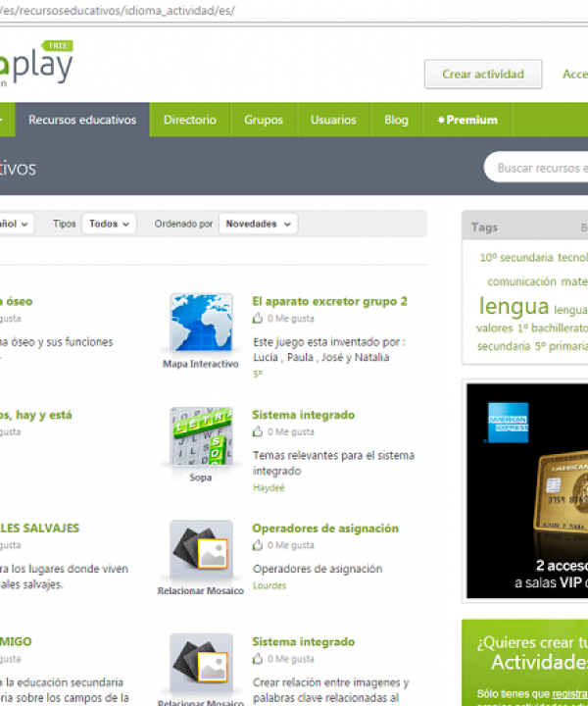Image resolution: width=588 pixels, height=706 pixels.
Task: Click the 'valores' tag
Action: coord(495,328)
